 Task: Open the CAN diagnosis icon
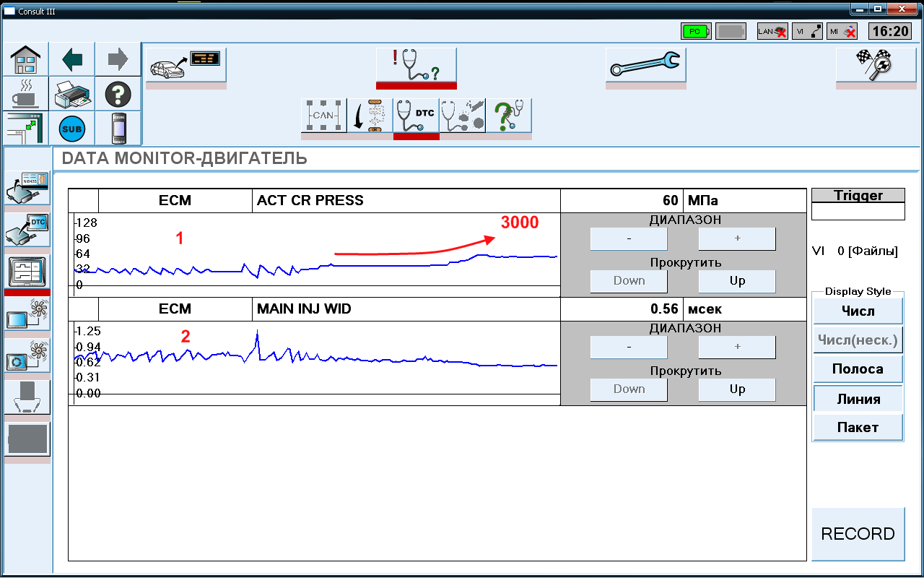(323, 116)
